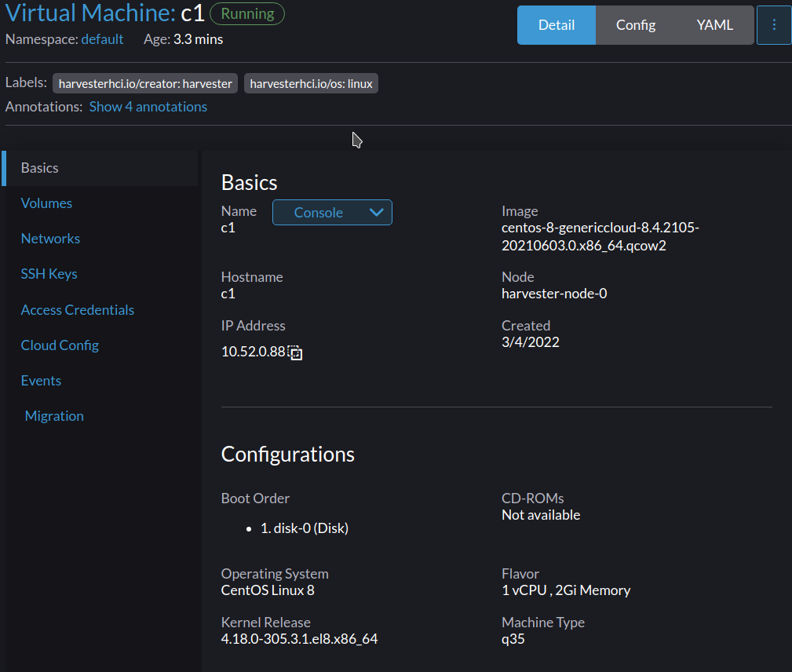Open the Cloud Config section
This screenshot has width=792, height=672.
[x=60, y=345]
